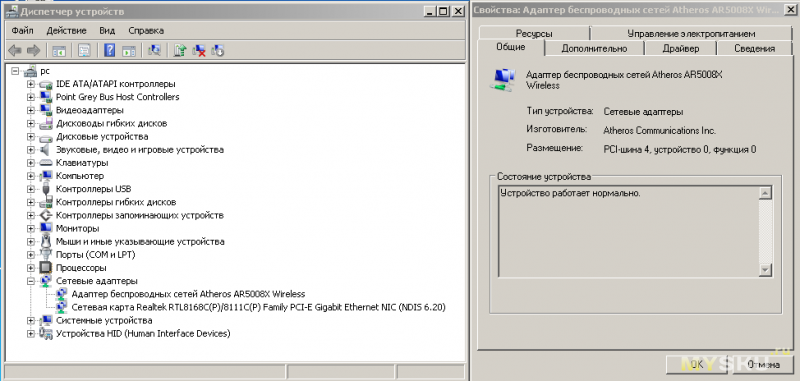
Task: Click the Клавиатуры keyboard icon
Action: pos(46,163)
